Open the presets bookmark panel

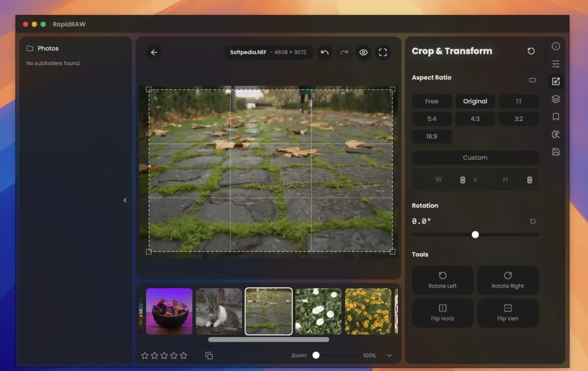click(556, 117)
